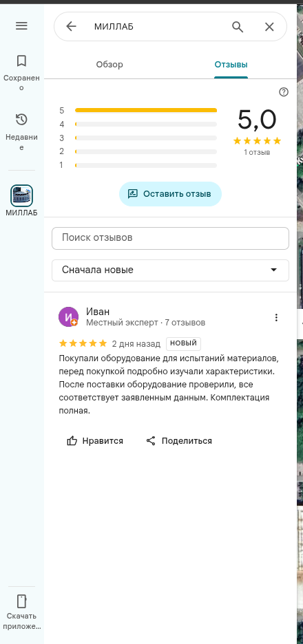This screenshot has height=644, width=303.
Task: Click the Поделиться share button
Action: [x=179, y=441]
